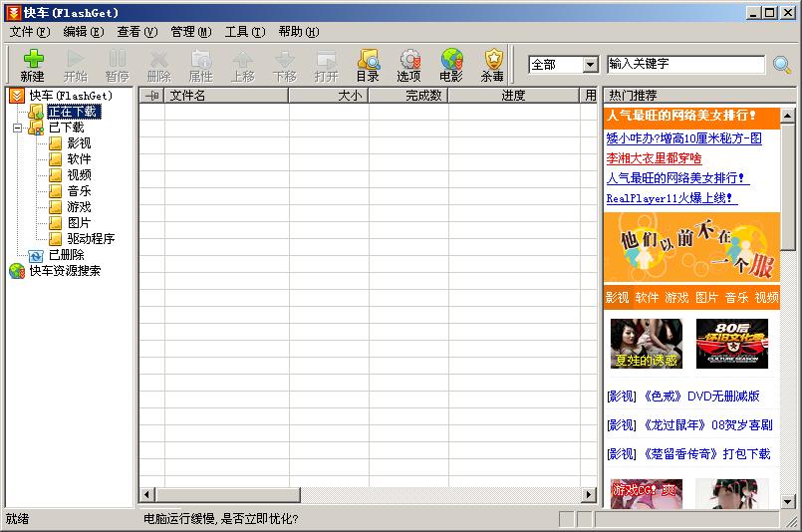
Task: Open the 编辑(E) menu
Action: 84,32
